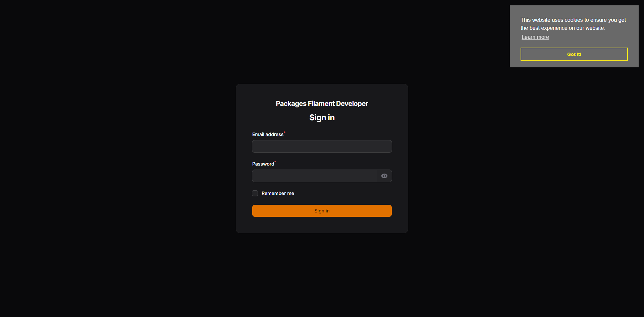
Task: Click the Email address field label
Action: [268, 134]
